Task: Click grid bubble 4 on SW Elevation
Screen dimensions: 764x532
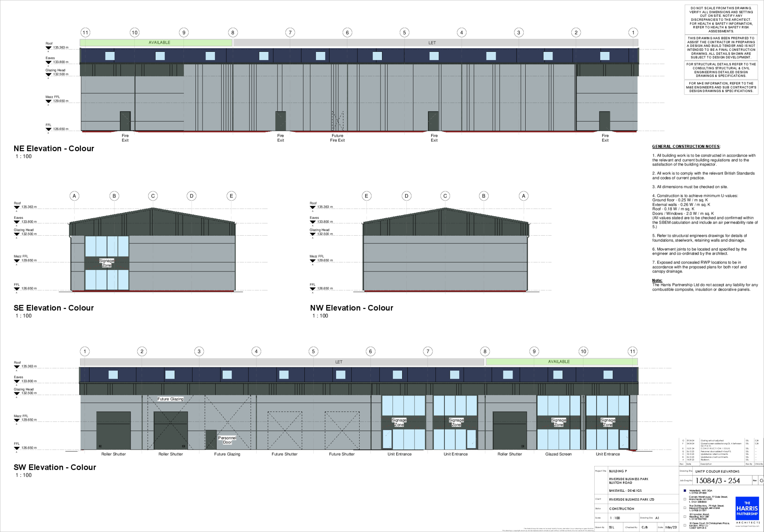Action: (x=256, y=351)
